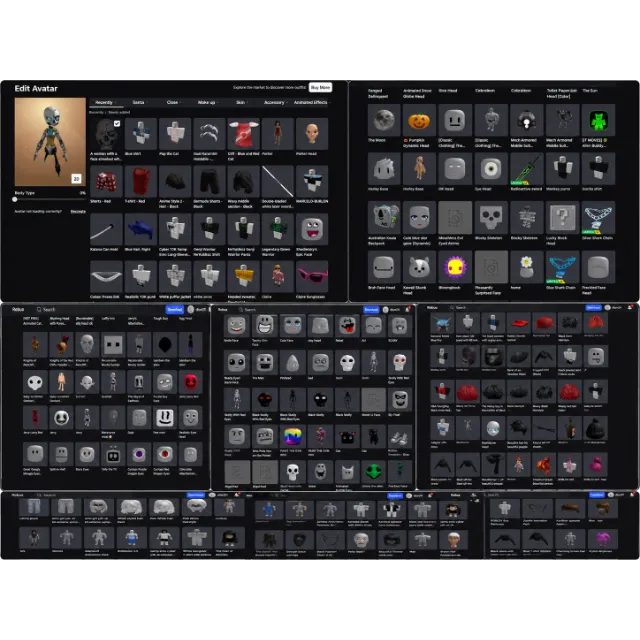Equip the Telly the TV head
Viewport: 640px width, 640px height.
pos(113,454)
